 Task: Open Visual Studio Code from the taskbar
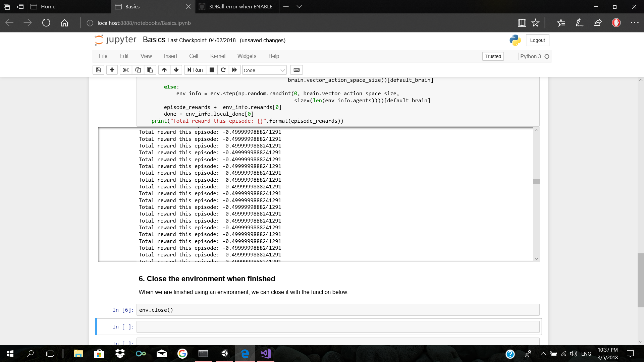(266, 354)
